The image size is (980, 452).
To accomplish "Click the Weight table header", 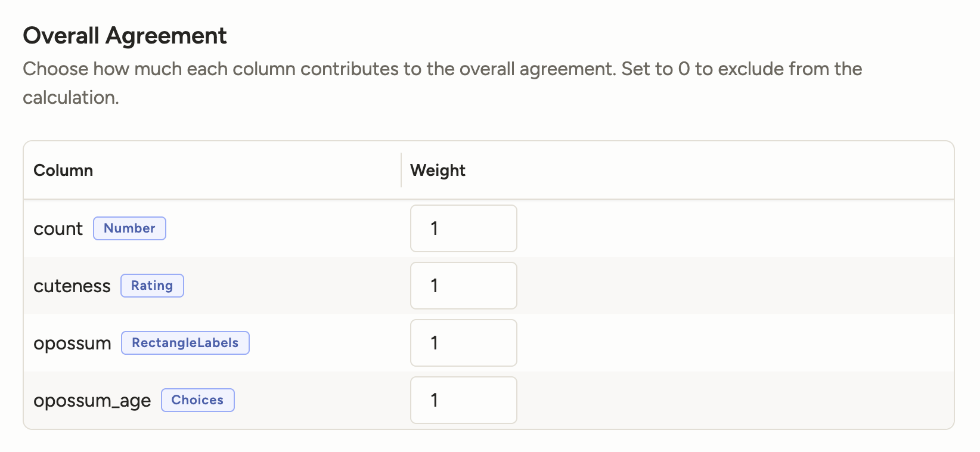I will 438,171.
